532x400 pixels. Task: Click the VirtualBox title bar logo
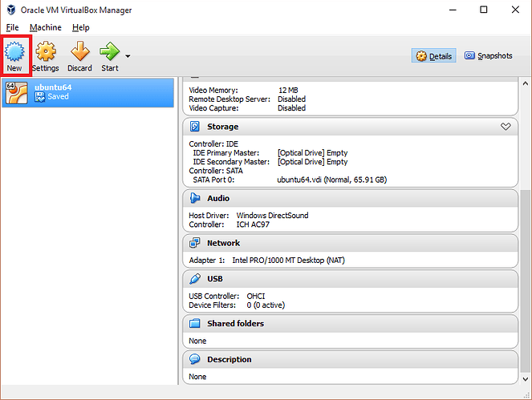(11, 10)
